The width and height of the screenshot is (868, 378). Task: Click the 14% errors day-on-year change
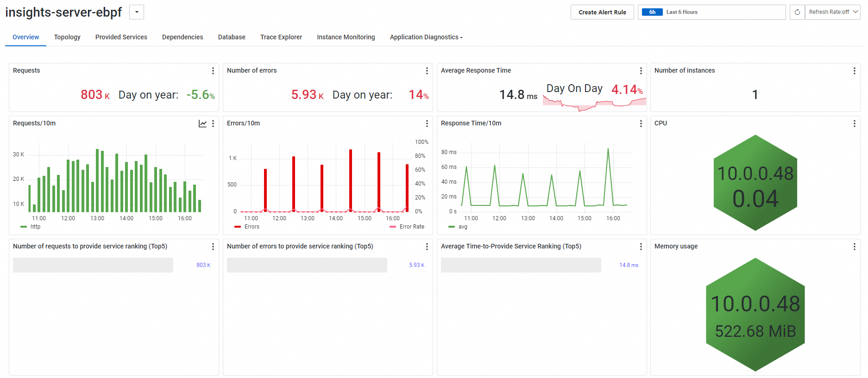419,95
